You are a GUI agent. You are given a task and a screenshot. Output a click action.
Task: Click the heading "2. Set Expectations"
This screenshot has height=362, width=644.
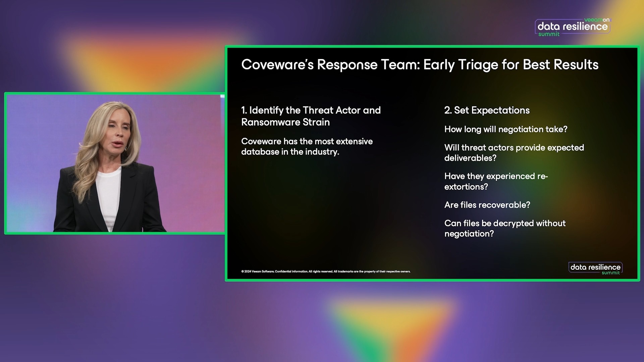pos(487,110)
